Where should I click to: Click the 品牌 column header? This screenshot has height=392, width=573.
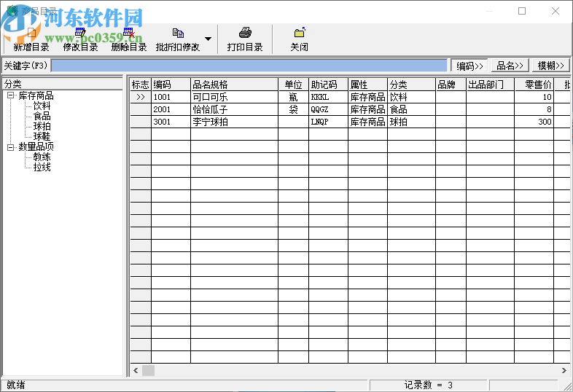[451, 85]
